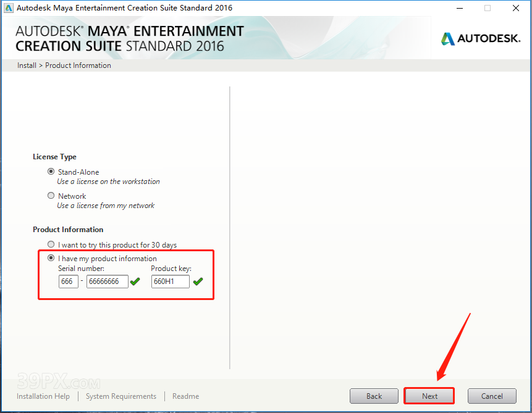Click the Maya Entertainment Creation Suite banner title
The height and width of the screenshot is (413, 532).
[x=130, y=39]
